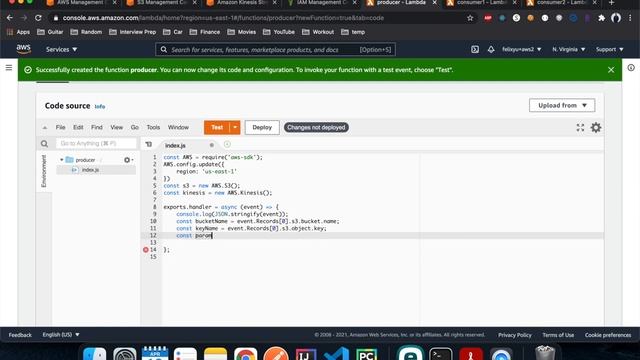Close the index.js editor tab
This screenshot has width=640, height=360.
coord(211,145)
